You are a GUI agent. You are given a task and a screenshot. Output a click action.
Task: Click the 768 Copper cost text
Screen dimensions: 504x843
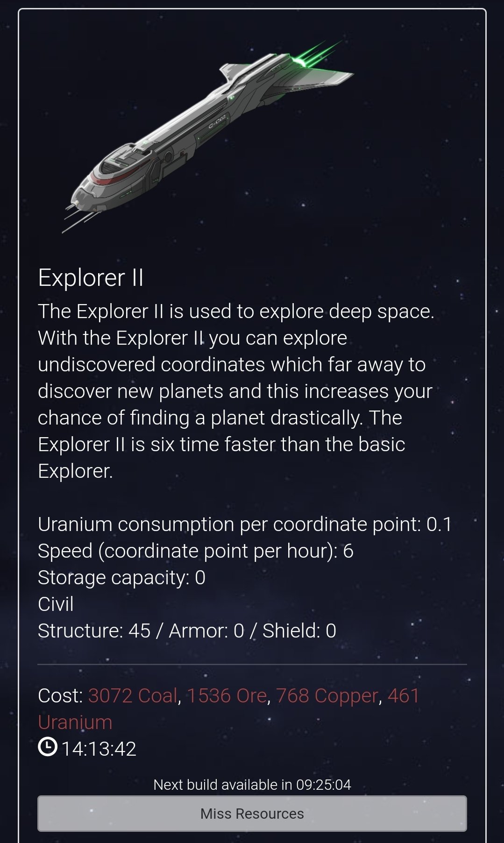pos(327,696)
